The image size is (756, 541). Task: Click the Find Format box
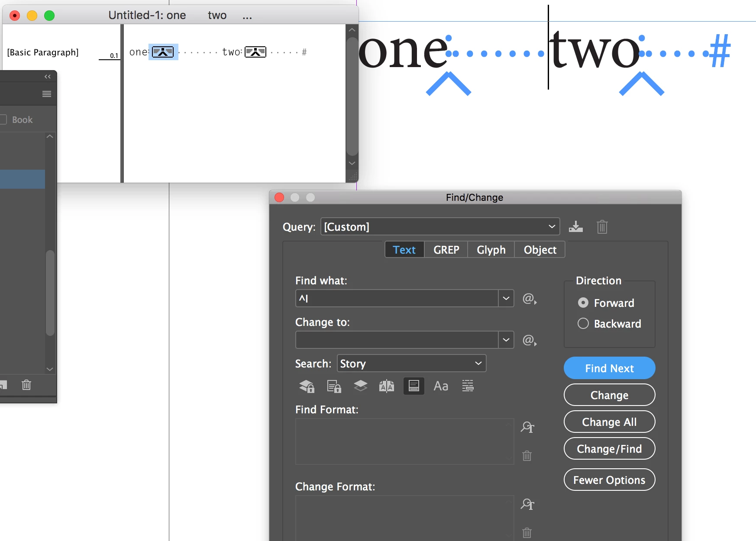[x=404, y=441]
